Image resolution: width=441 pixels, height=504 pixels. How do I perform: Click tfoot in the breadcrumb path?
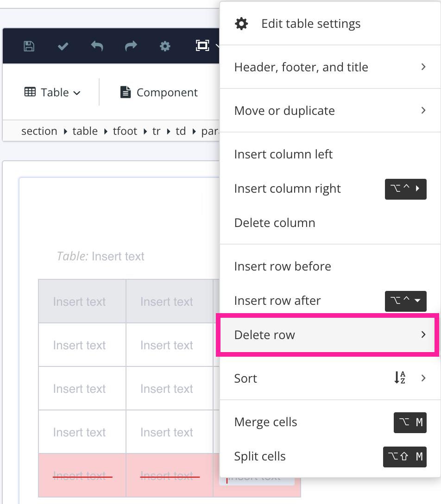tap(125, 131)
